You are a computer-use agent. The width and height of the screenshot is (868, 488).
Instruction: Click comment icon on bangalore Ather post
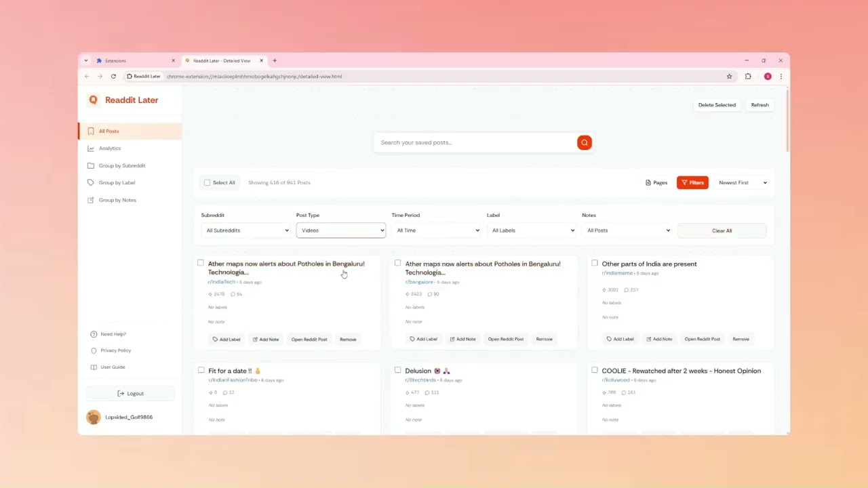pos(430,294)
